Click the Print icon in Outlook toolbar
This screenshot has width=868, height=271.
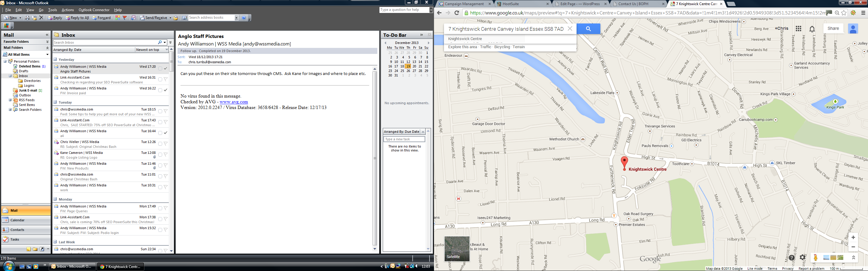click(27, 18)
